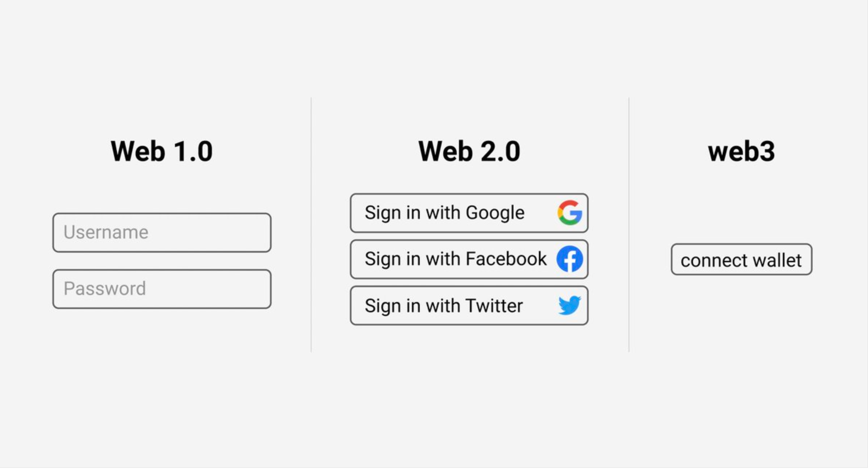The height and width of the screenshot is (470, 868).
Task: Click the connect wallet button
Action: coord(741,260)
